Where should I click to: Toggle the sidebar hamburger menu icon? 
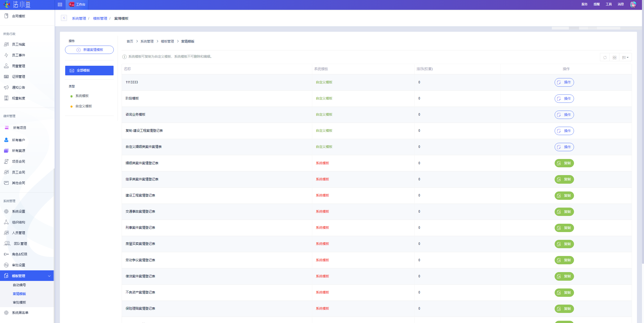pyautogui.click(x=60, y=5)
